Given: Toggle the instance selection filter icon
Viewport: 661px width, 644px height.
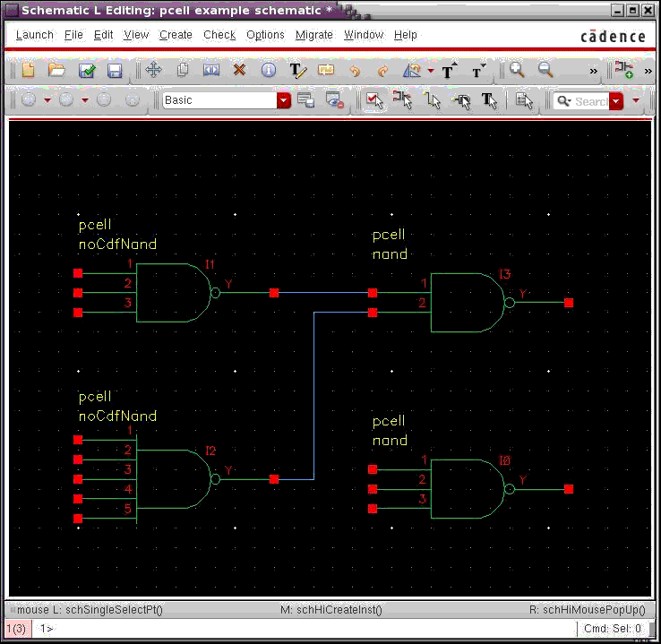Looking at the screenshot, I should (x=402, y=101).
